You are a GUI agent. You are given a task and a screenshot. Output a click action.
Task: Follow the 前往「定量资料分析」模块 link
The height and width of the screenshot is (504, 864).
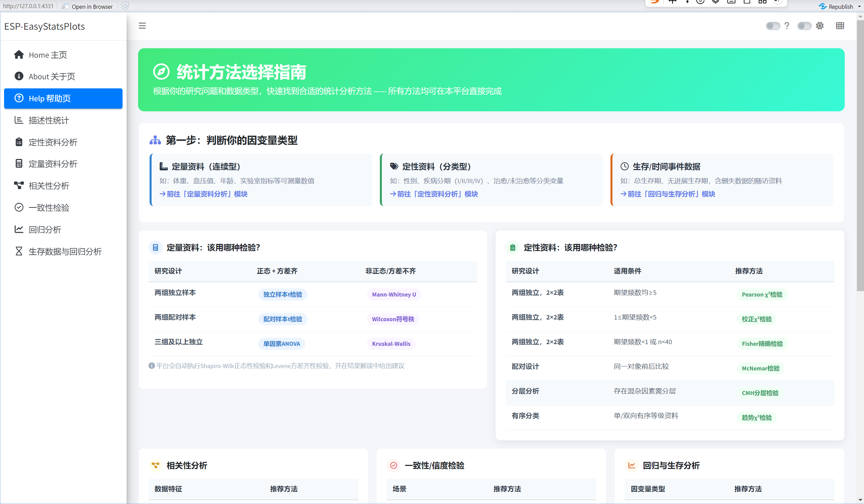pos(204,194)
